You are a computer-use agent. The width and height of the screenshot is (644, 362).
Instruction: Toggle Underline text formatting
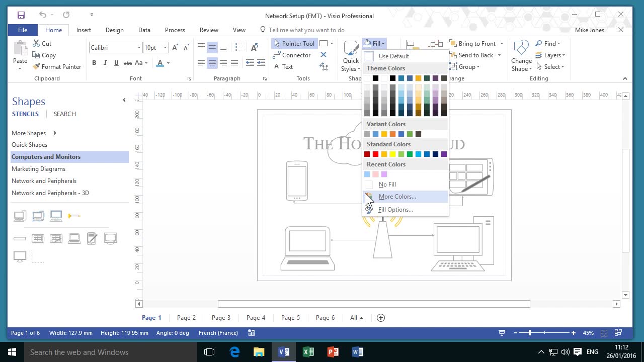[x=116, y=63]
